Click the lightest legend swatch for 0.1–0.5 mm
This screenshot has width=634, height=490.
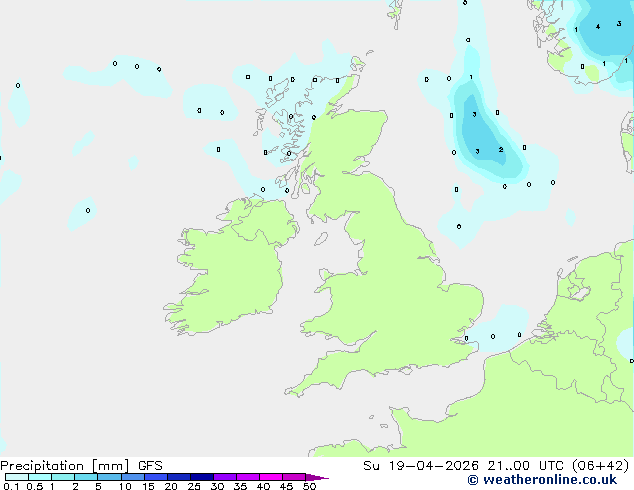(17, 477)
